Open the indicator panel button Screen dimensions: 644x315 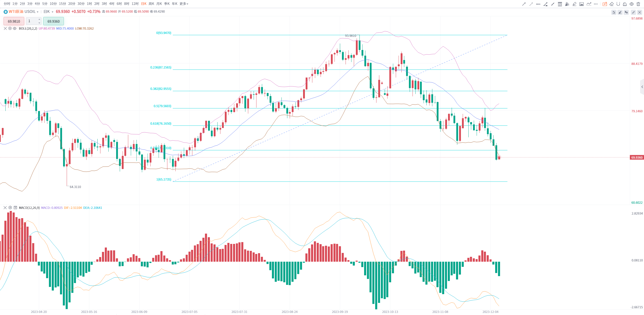click(x=614, y=12)
